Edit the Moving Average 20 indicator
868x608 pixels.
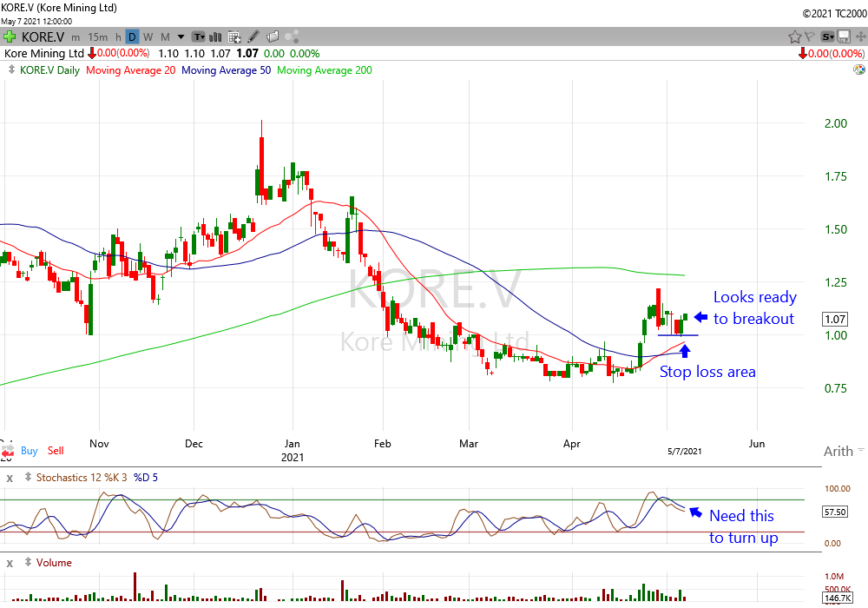click(131, 70)
